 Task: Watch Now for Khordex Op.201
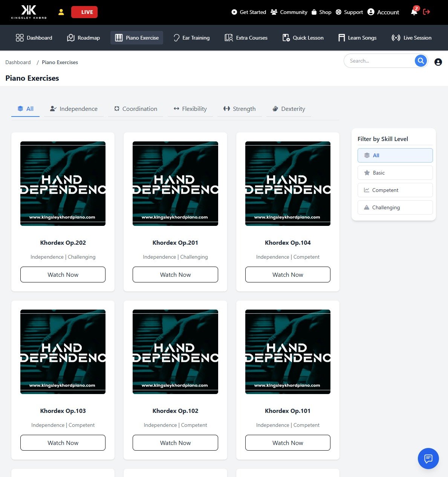tap(175, 275)
